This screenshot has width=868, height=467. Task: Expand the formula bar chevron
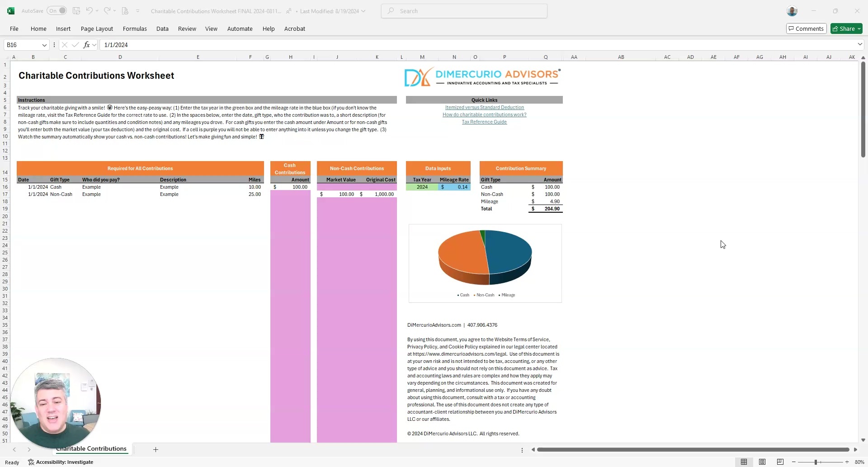coord(859,44)
